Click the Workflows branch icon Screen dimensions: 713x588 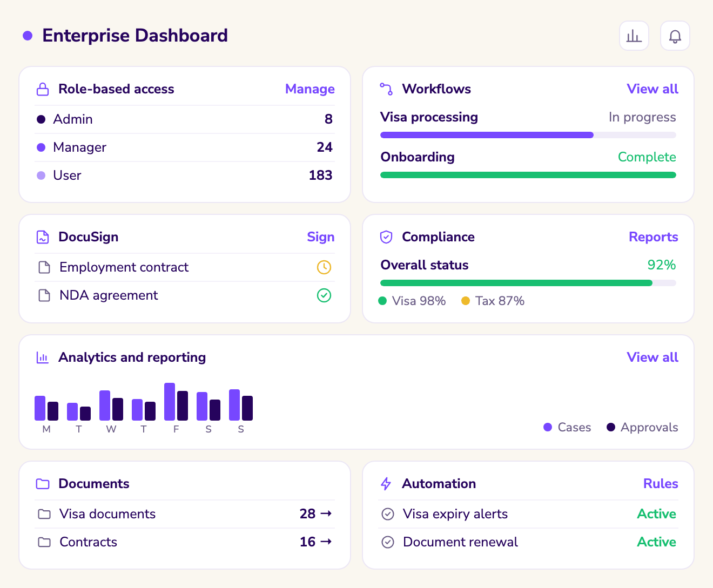pos(386,89)
